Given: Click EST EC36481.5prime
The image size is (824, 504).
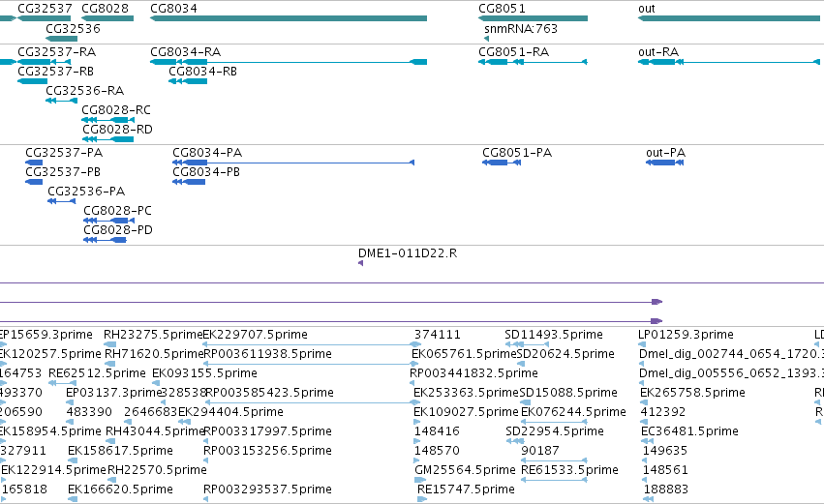Looking at the screenshot, I should [x=689, y=431].
